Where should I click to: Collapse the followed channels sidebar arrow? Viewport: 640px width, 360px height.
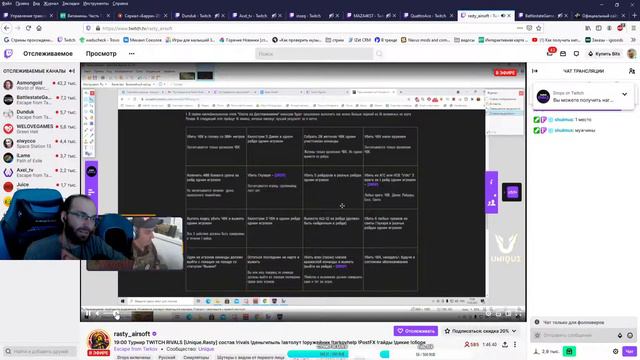pos(72,71)
